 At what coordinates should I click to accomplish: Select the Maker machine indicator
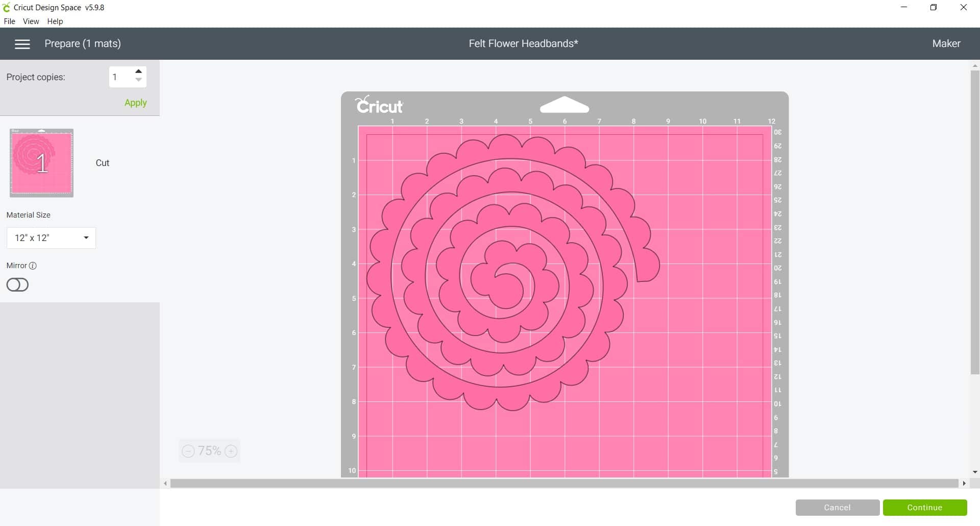click(x=946, y=43)
